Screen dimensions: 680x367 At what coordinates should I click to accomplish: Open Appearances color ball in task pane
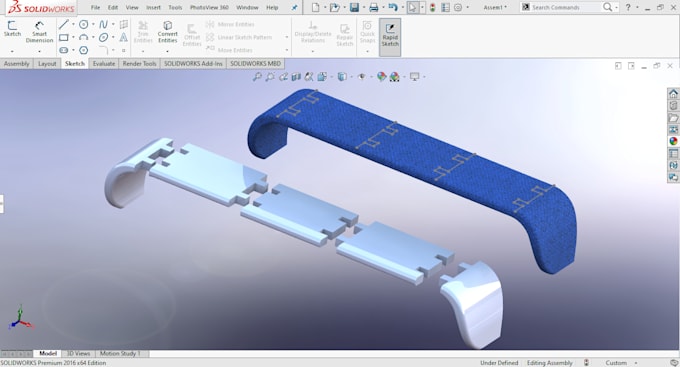pyautogui.click(x=673, y=141)
